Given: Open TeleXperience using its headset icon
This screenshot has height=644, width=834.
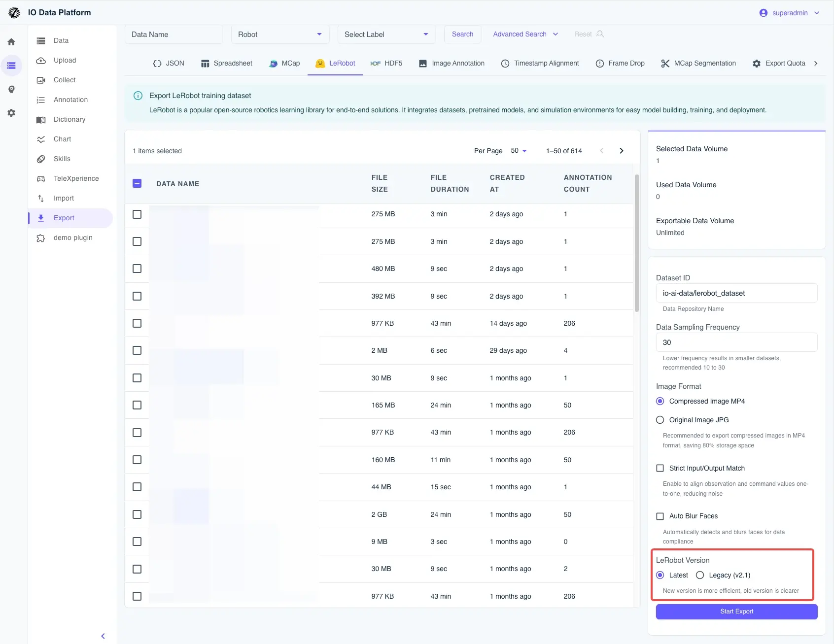Looking at the screenshot, I should 41,178.
